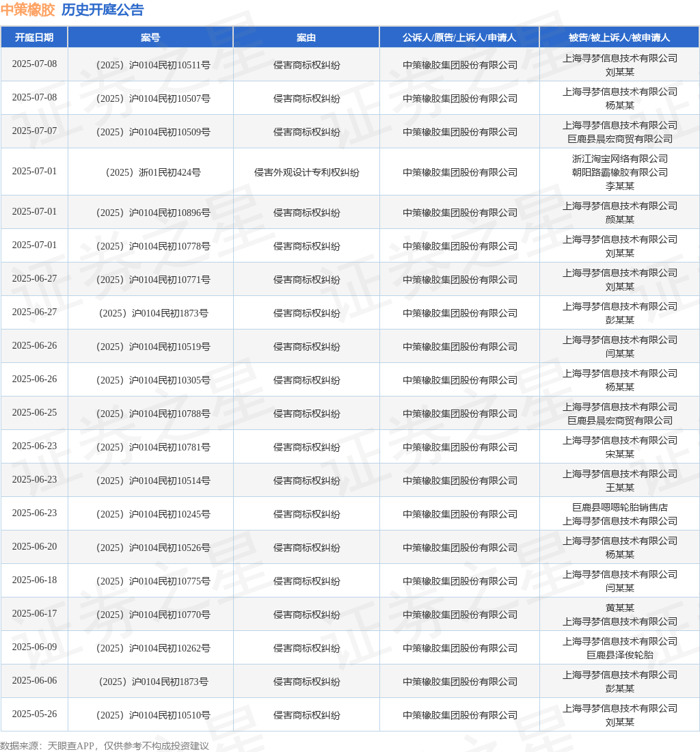
Task: Click 巨鹿县晨宏商贸有限公司 in the 沪0104民初10509号 row
Action: pyautogui.click(x=619, y=139)
